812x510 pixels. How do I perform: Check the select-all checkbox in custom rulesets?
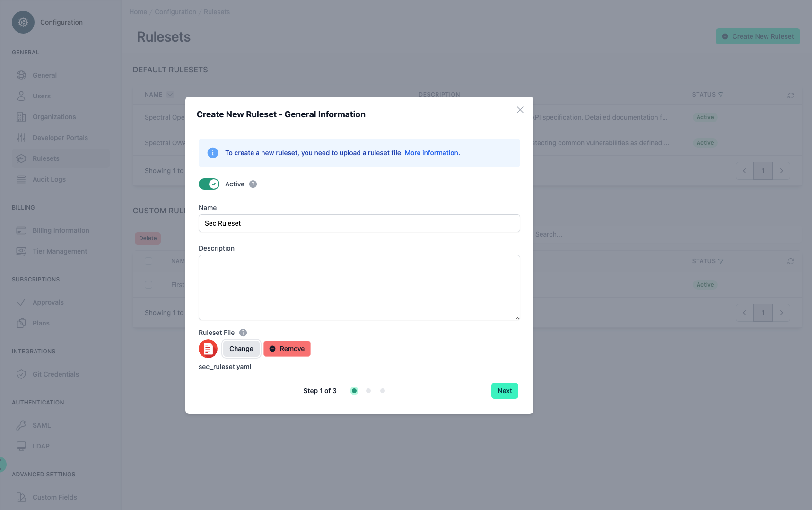coord(148,261)
